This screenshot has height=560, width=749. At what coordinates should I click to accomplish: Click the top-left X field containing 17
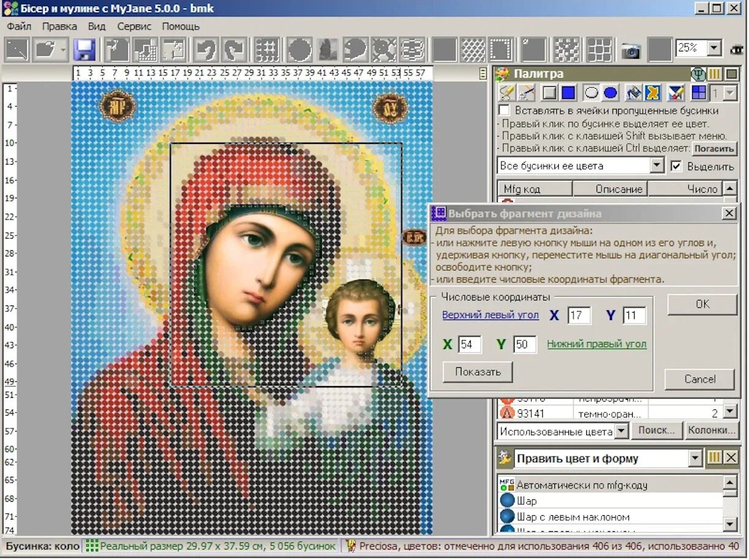click(579, 316)
